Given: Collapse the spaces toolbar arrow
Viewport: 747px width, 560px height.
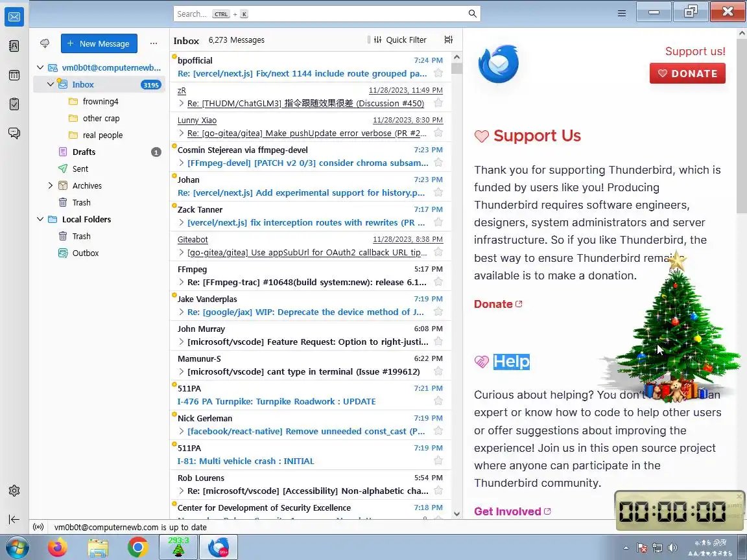Looking at the screenshot, I should click(14, 519).
